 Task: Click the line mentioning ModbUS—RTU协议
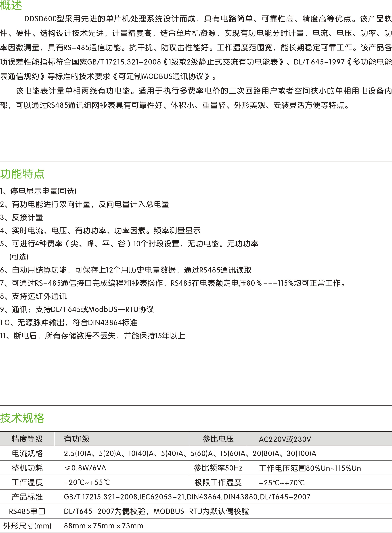(x=77, y=309)
